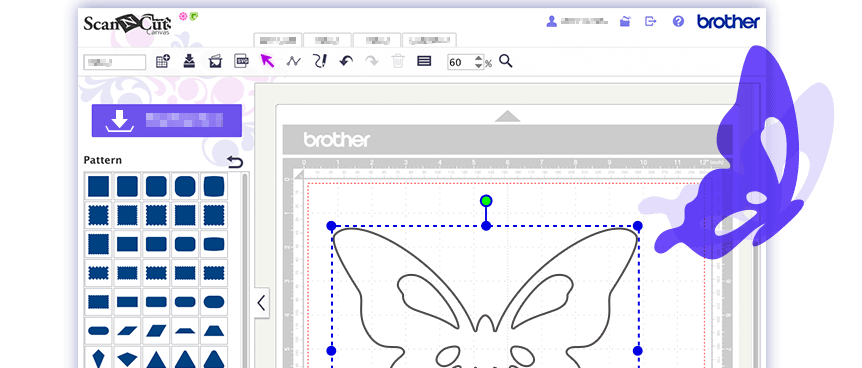
Task: Open the first blurred tab above toolbar
Action: (x=278, y=40)
